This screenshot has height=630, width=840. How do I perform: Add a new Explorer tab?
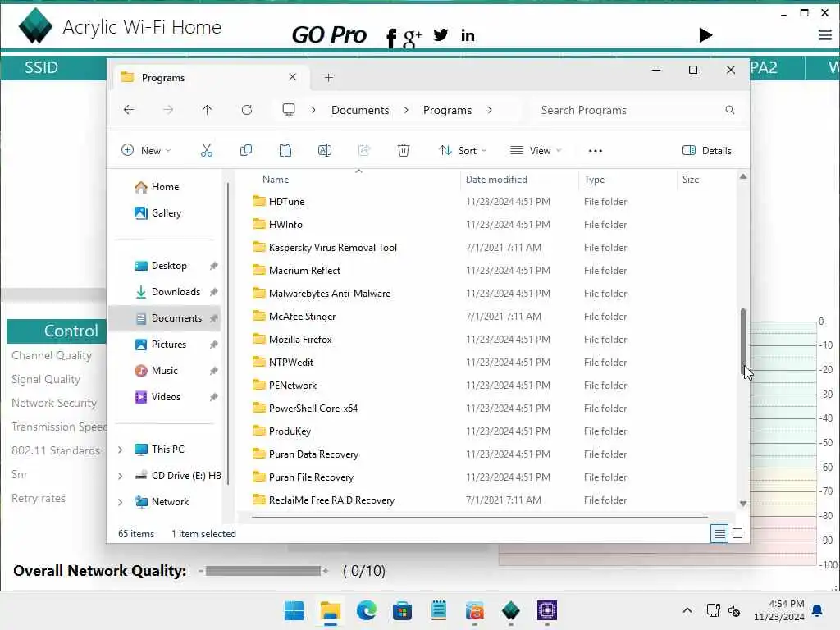point(328,78)
